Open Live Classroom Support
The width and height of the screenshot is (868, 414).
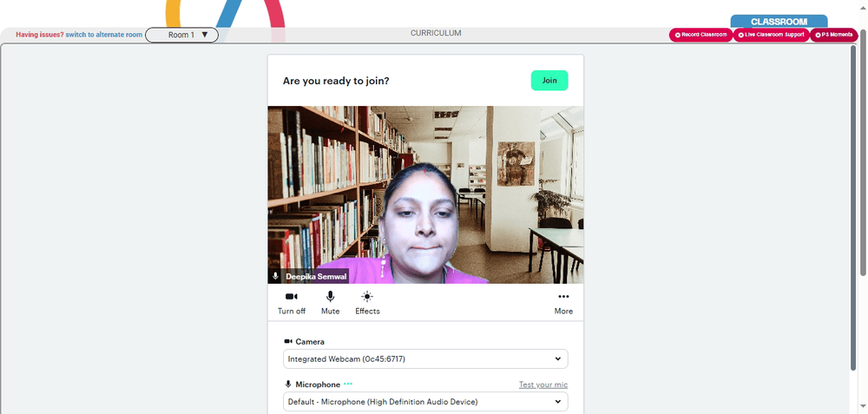[771, 35]
